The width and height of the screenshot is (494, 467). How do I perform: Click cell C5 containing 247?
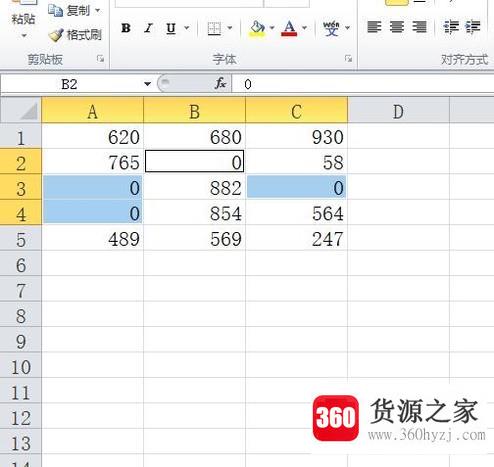coord(297,238)
